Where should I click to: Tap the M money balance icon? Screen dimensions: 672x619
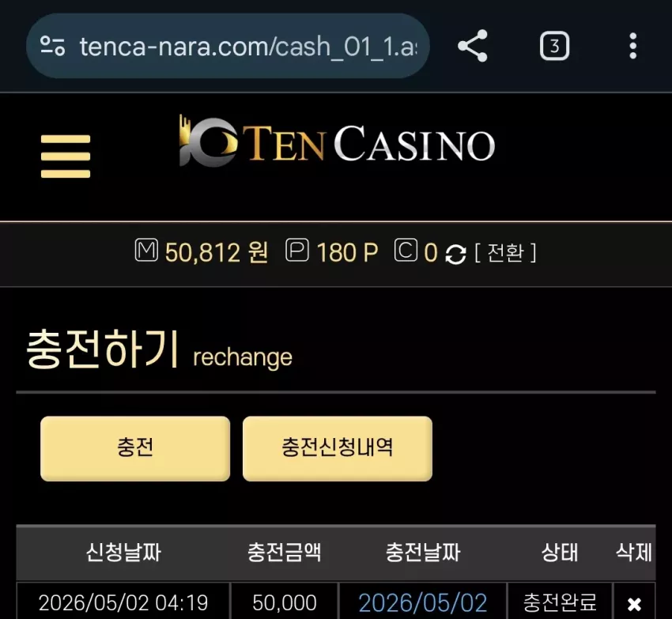pyautogui.click(x=146, y=251)
